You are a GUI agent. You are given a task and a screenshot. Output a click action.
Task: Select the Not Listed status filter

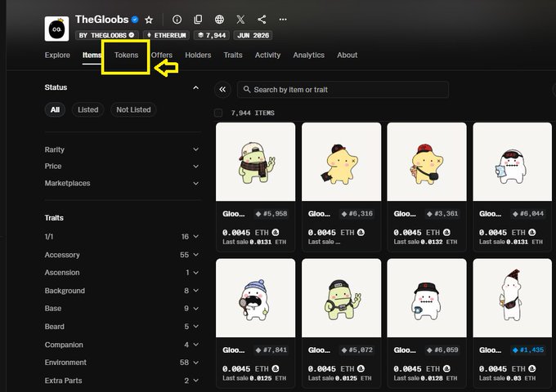pyautogui.click(x=133, y=109)
